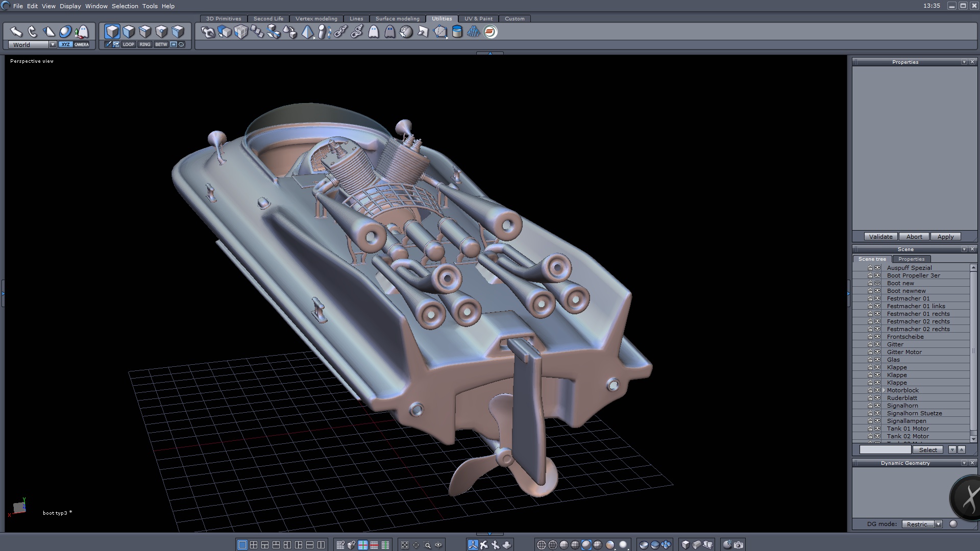980x551 pixels.
Task: Select the whole-object selection mode cube
Action: click(x=112, y=32)
